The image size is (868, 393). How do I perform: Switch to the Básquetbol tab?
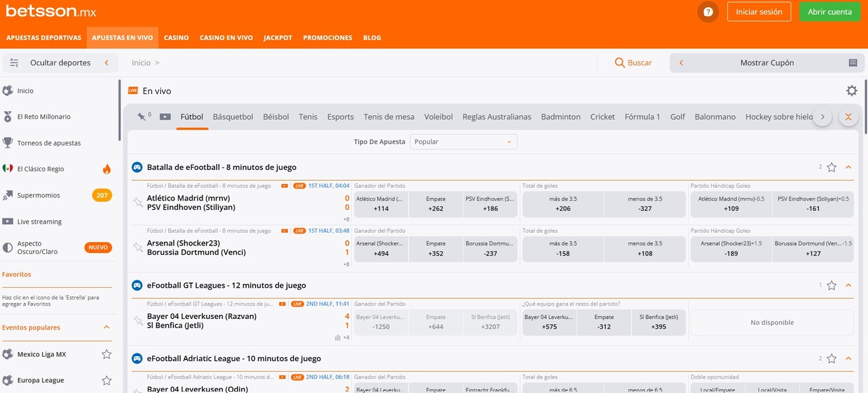(233, 116)
